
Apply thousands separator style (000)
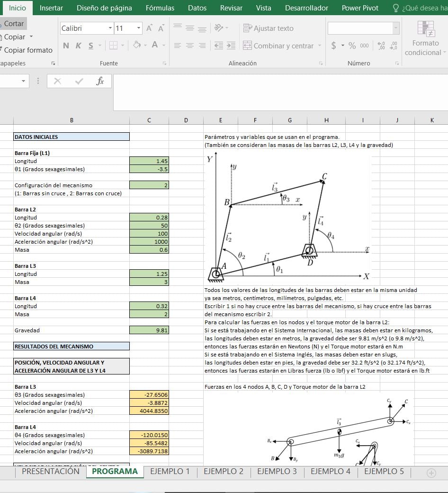click(365, 46)
